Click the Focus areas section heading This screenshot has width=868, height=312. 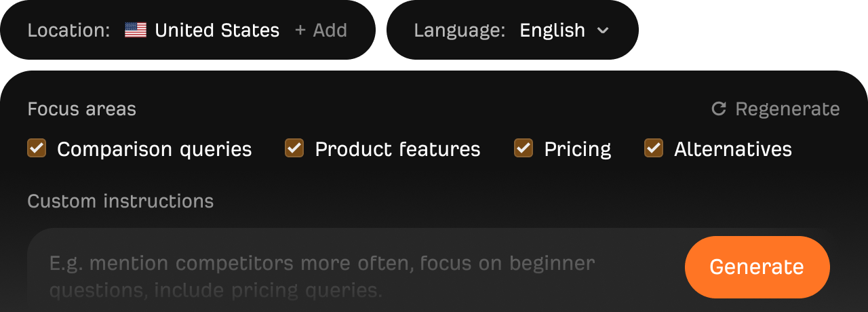81,109
